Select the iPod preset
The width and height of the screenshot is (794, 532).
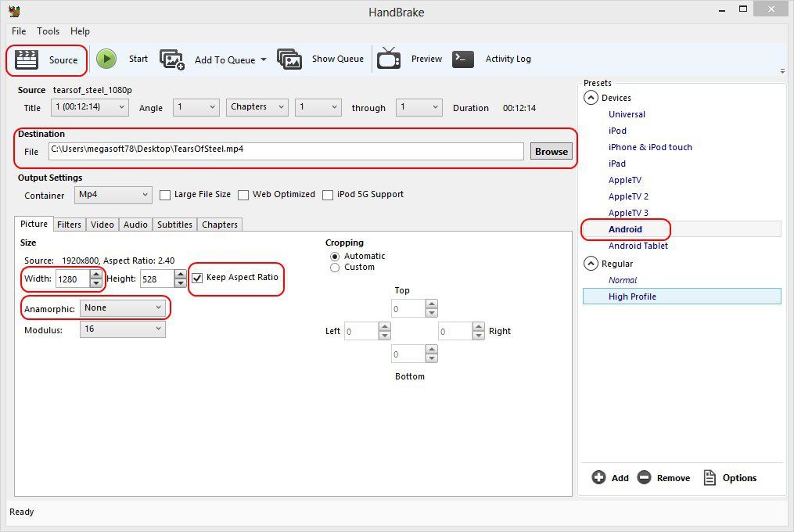(617, 131)
